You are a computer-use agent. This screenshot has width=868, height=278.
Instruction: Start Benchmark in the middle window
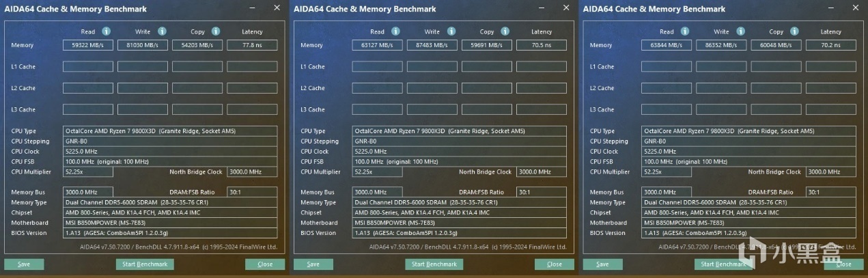coord(434,264)
